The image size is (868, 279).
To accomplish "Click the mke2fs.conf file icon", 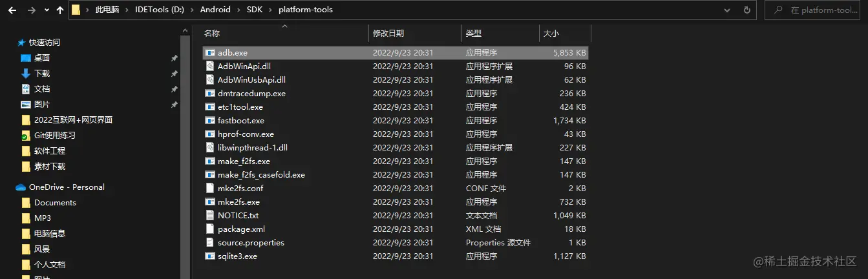I will point(210,188).
